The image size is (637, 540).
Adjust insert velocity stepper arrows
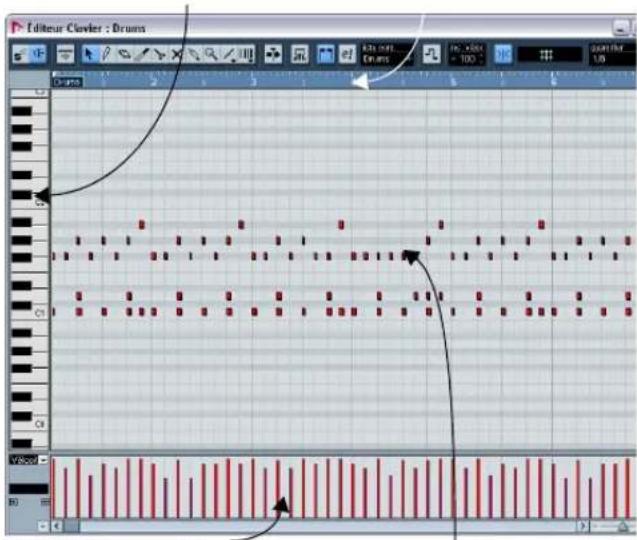pyautogui.click(x=481, y=59)
